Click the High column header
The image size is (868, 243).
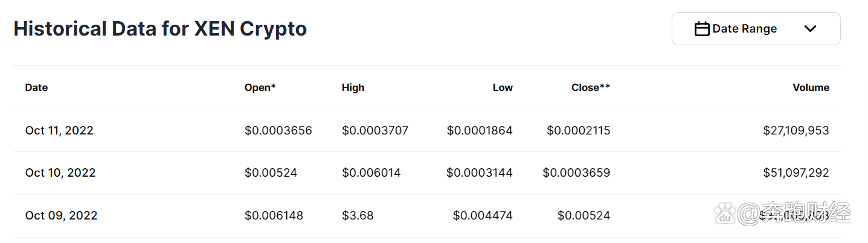(353, 87)
